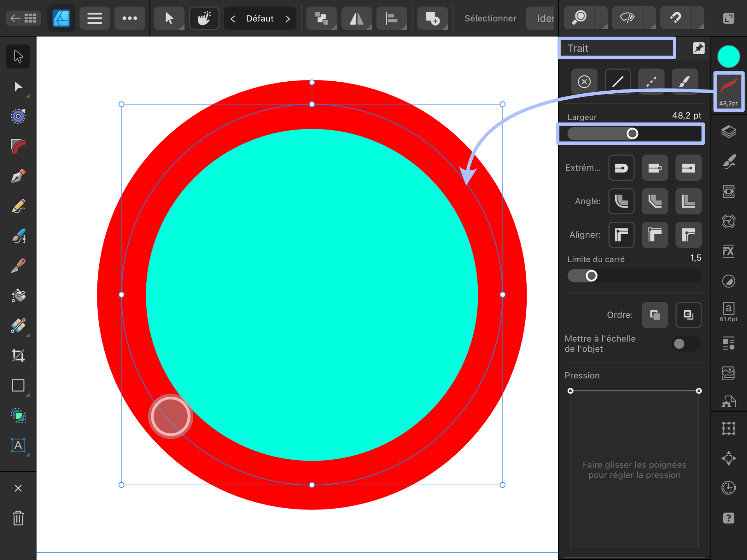Select the Pencil tool
The height and width of the screenshot is (560, 747).
click(18, 206)
